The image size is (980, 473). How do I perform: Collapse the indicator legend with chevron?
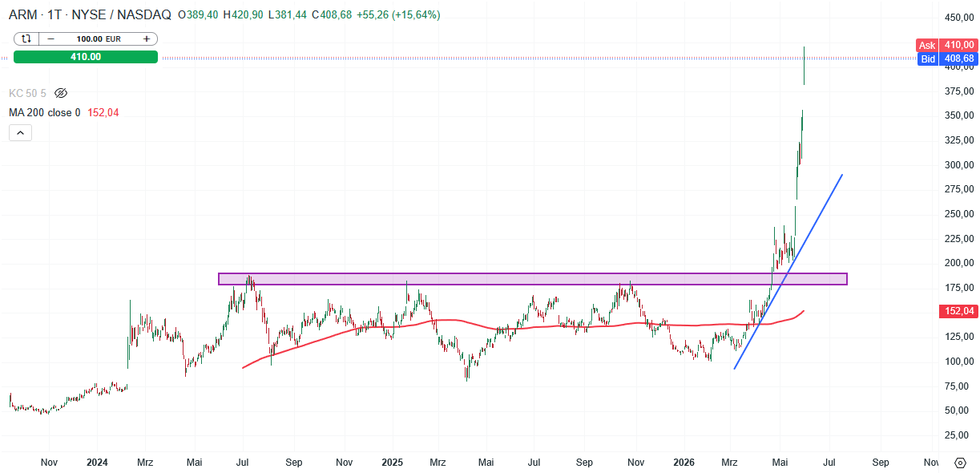[21, 133]
